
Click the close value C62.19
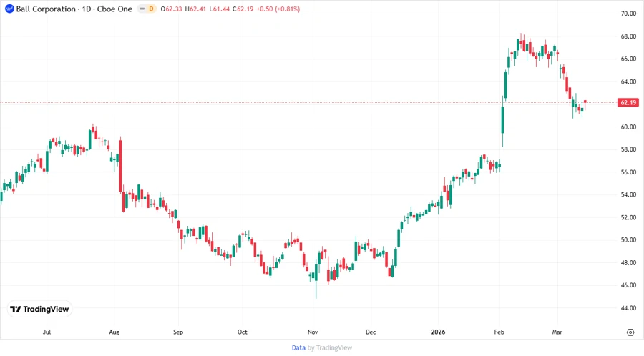point(243,9)
